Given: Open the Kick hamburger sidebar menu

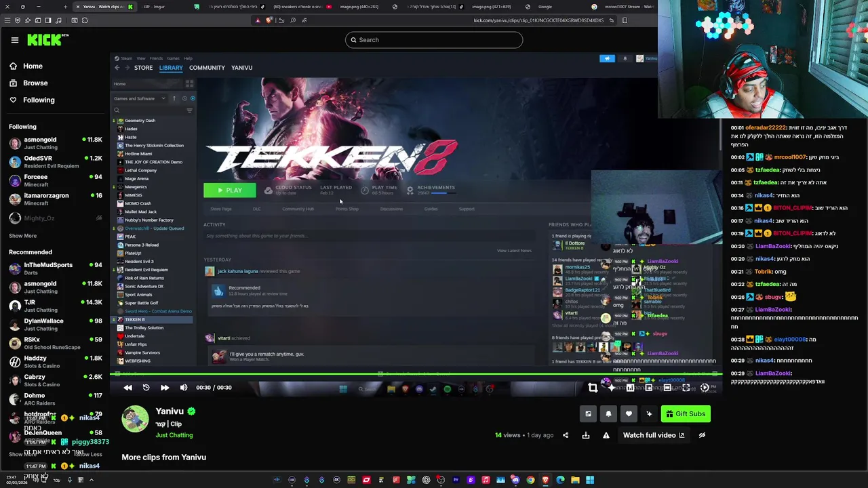Looking at the screenshot, I should [14, 40].
